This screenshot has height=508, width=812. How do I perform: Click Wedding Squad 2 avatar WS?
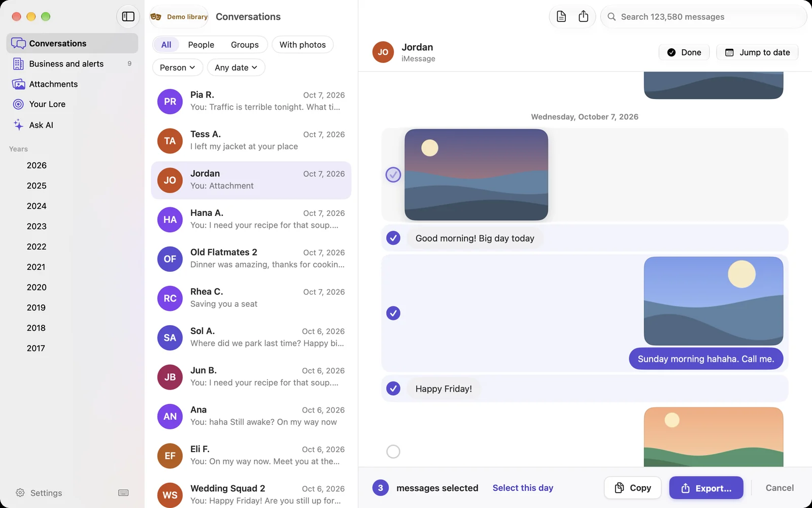pos(170,495)
